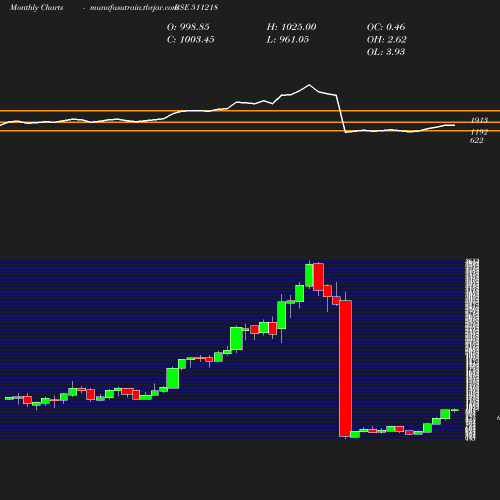Select the close value 'C: 1003.45'
The width and height of the screenshot is (500, 500).
[190, 40]
